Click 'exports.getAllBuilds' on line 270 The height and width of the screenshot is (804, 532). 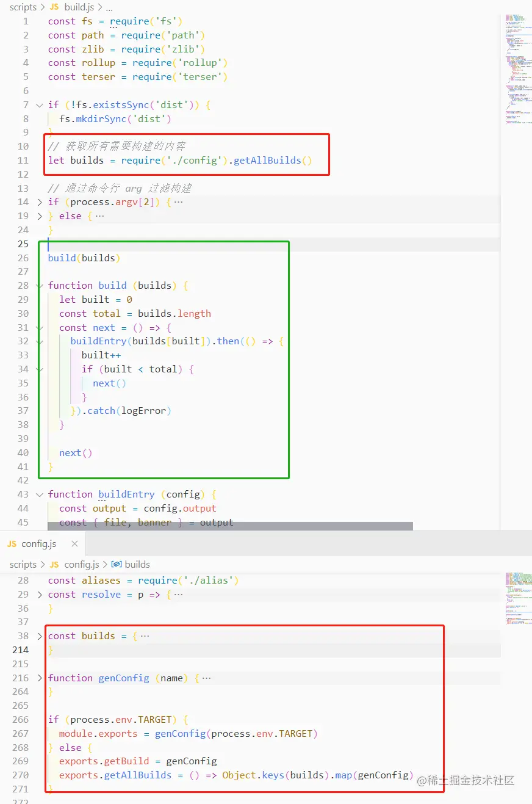tap(115, 775)
